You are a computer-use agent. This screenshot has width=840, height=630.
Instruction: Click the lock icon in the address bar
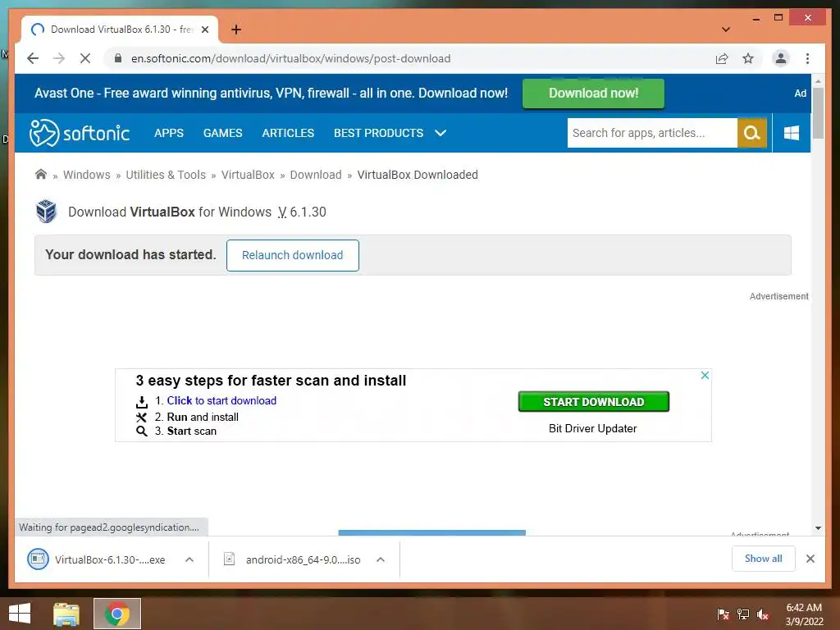pyautogui.click(x=118, y=58)
